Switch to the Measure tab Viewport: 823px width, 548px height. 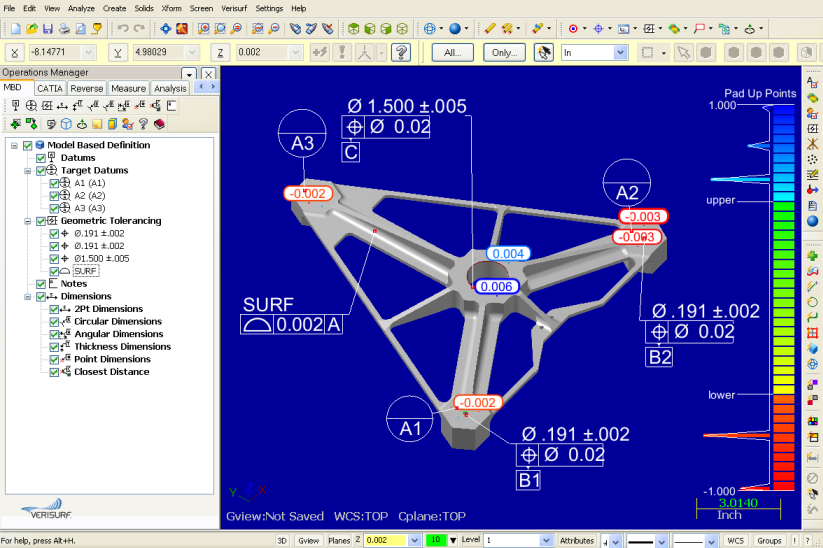pos(129,88)
